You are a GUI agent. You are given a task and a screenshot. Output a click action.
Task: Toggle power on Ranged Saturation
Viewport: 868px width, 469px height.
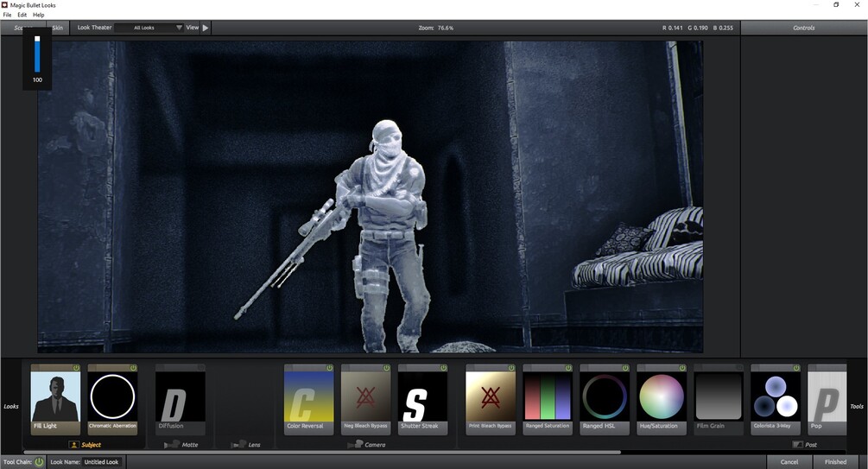(x=568, y=368)
